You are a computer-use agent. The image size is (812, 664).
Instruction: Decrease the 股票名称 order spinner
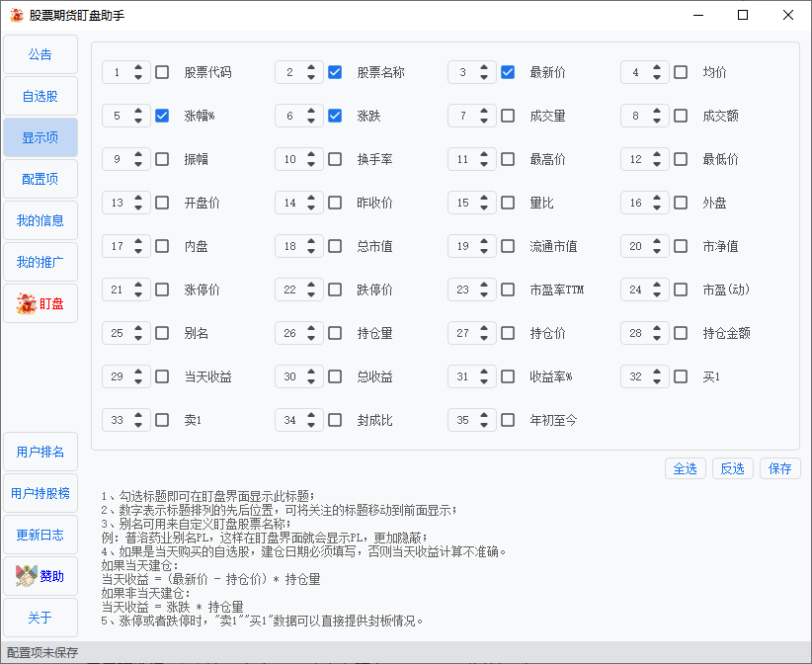click(x=311, y=77)
